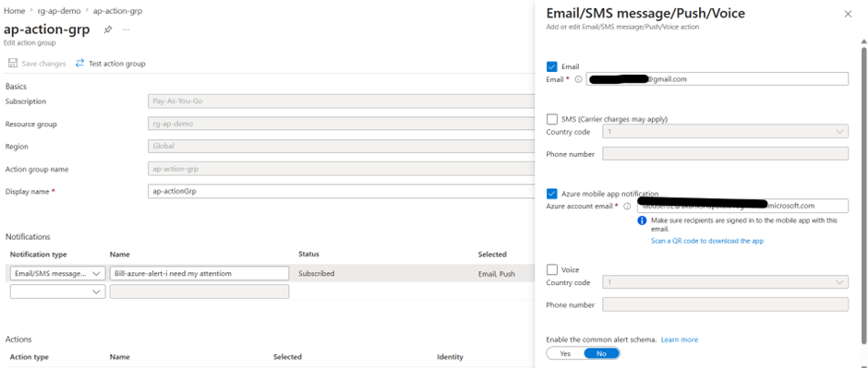Set common alert schema to Yes

click(x=565, y=353)
